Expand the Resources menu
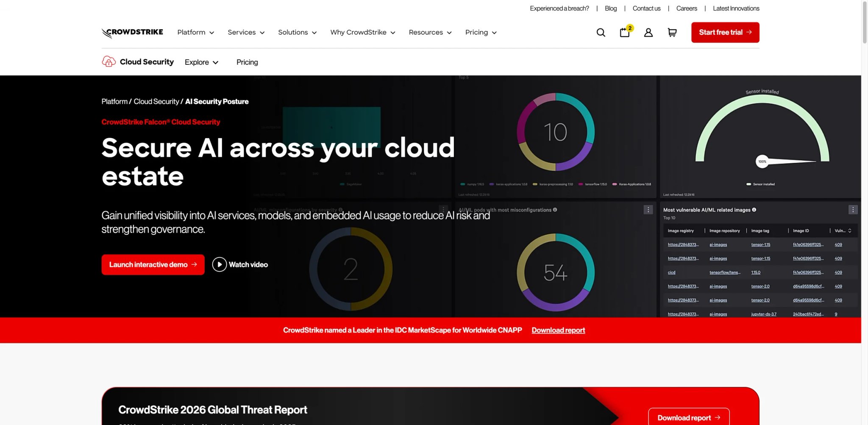This screenshot has width=868, height=425. [x=430, y=33]
